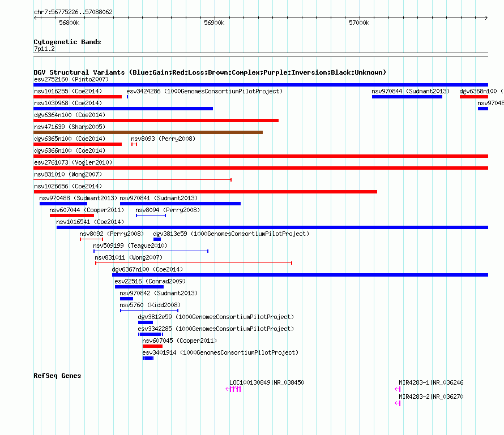Click the dgv6366n100 (Coe2014) label
Viewport: 504px width, 435px height.
pos(70,150)
